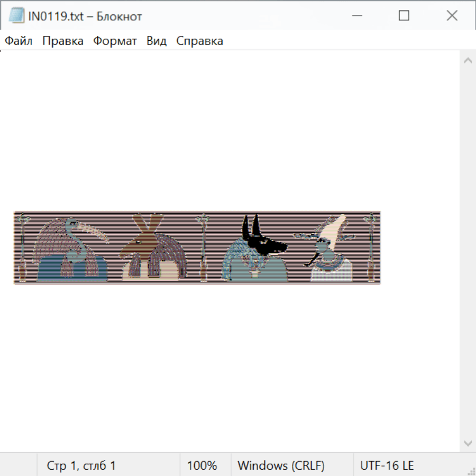Expand the Формат menu
This screenshot has width=476, height=476.
(x=115, y=41)
